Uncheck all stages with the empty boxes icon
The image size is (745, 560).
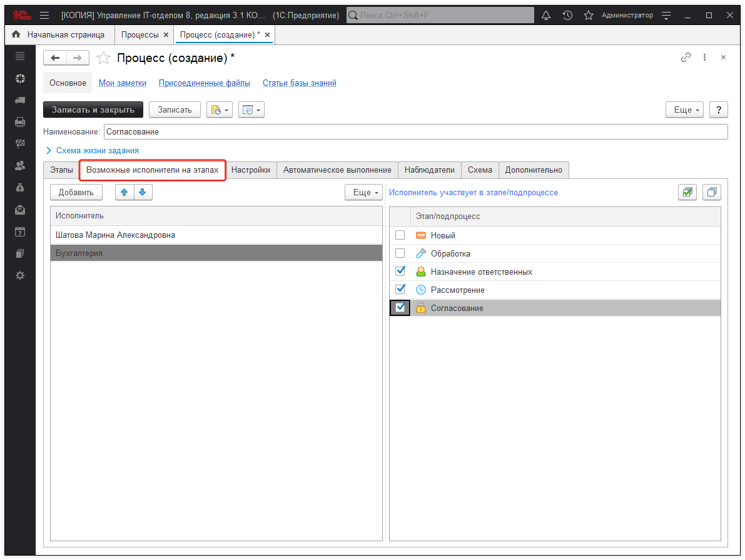click(711, 193)
